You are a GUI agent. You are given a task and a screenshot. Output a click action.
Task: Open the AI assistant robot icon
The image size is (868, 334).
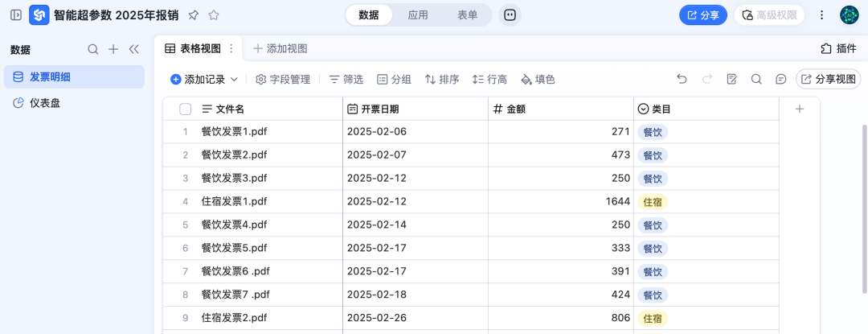click(x=510, y=15)
